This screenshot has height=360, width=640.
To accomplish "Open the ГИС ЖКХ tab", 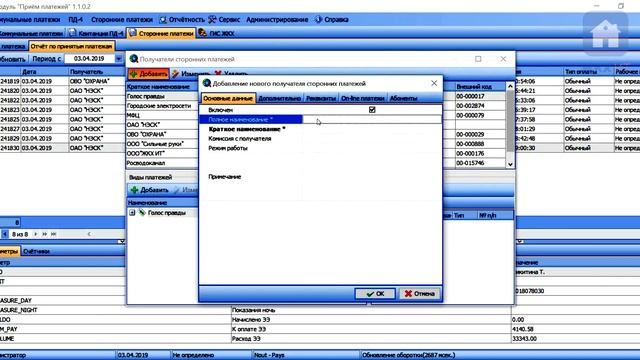I will (217, 33).
